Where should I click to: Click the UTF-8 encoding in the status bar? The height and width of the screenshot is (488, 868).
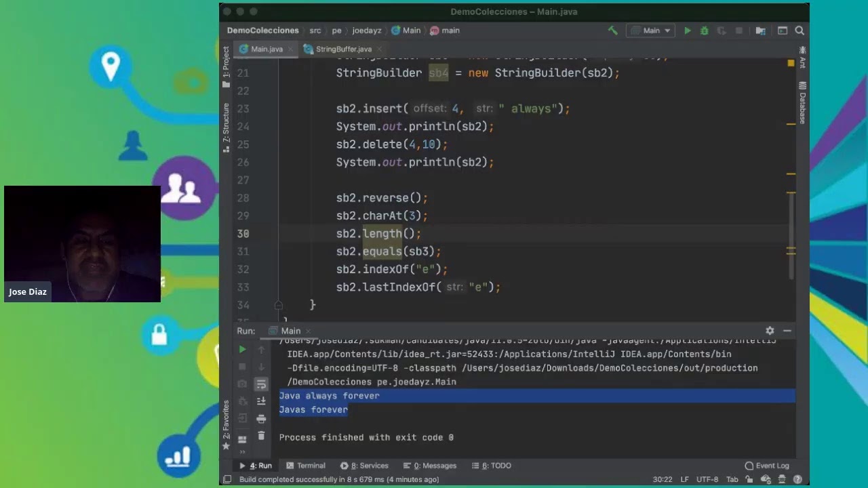(707, 479)
